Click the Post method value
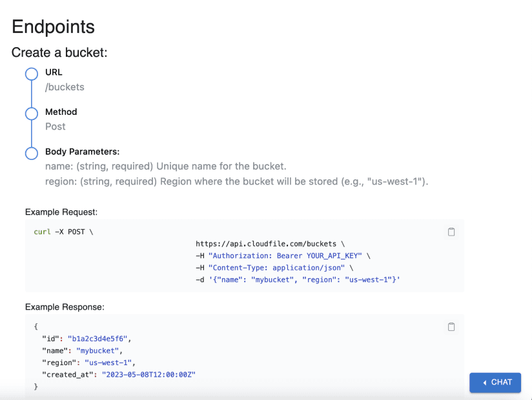The height and width of the screenshot is (400, 532). [56, 127]
